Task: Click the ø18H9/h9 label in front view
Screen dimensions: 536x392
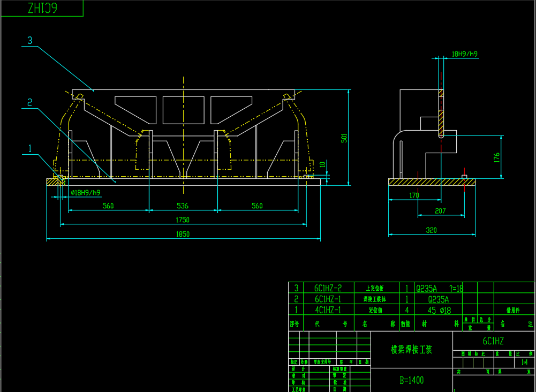Action: pos(85,192)
